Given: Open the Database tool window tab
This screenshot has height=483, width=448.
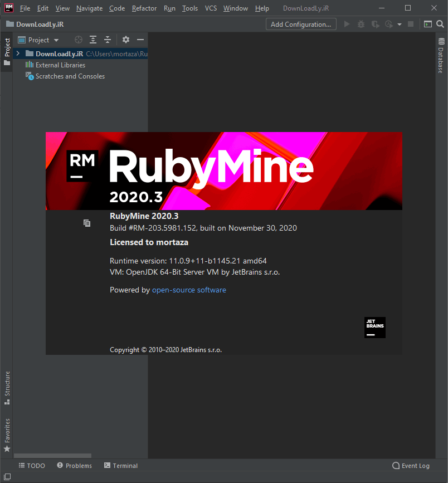Looking at the screenshot, I should (441, 56).
